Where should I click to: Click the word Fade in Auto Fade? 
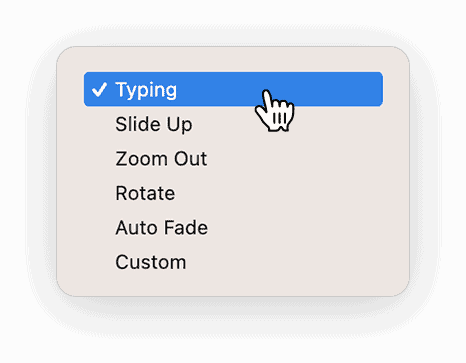coord(186,228)
